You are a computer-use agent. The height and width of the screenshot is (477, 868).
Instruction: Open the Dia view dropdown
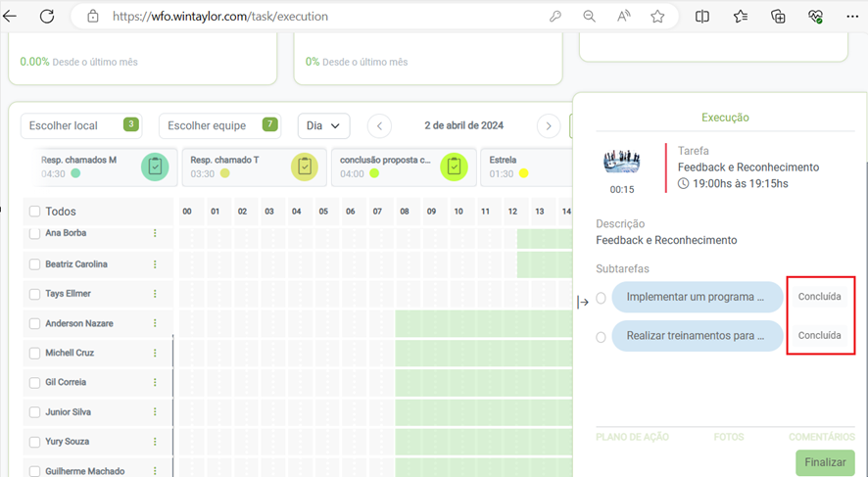point(323,126)
